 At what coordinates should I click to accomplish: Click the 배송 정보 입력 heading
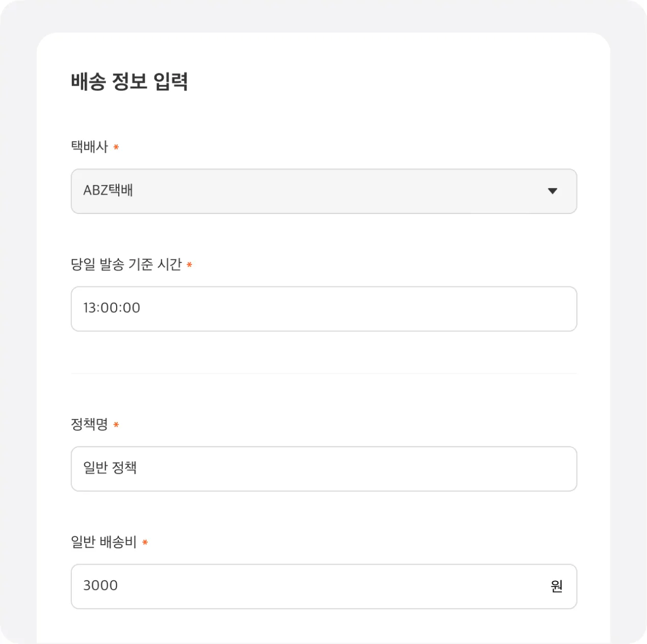129,82
